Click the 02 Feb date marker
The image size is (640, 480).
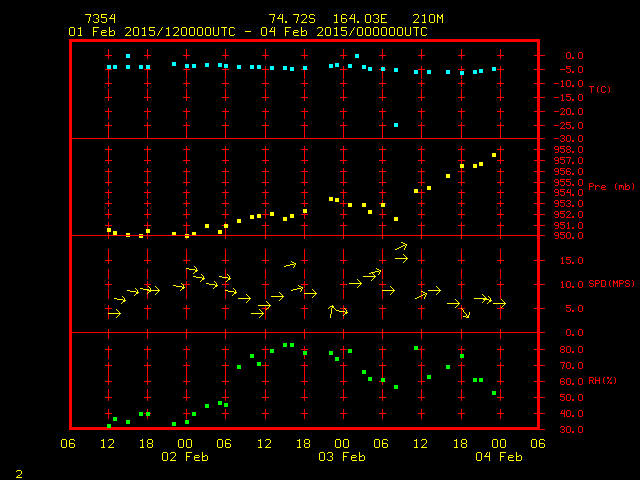coord(185,457)
